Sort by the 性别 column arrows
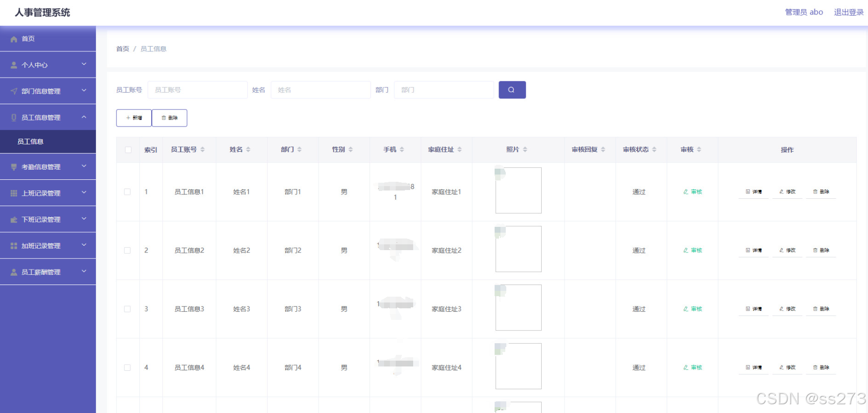868x413 pixels. [351, 150]
